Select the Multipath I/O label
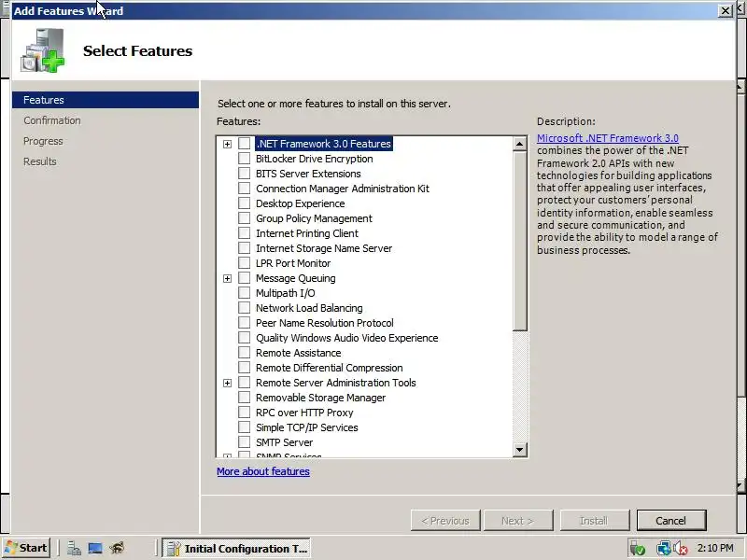 [x=286, y=293]
